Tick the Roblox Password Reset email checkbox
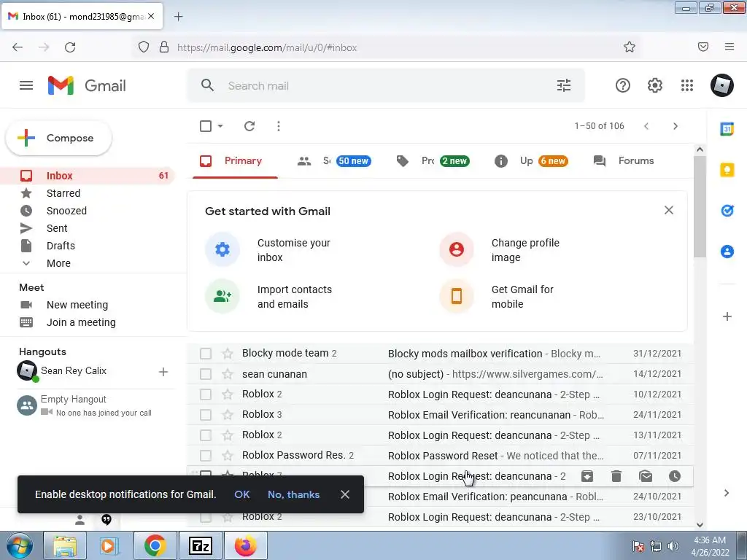747x560 pixels. 206,456
